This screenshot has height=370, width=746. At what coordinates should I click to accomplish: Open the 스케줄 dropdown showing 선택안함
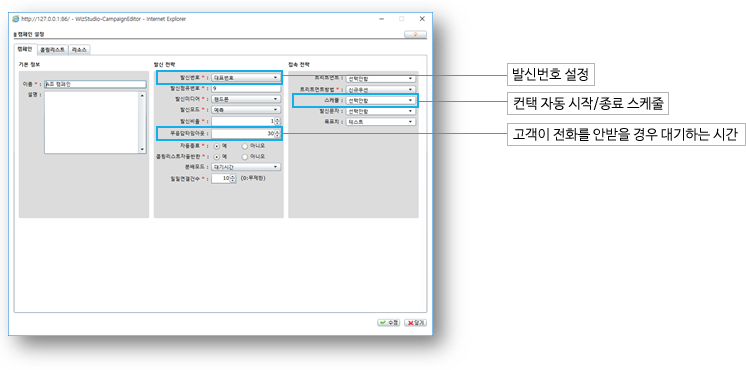point(381,101)
